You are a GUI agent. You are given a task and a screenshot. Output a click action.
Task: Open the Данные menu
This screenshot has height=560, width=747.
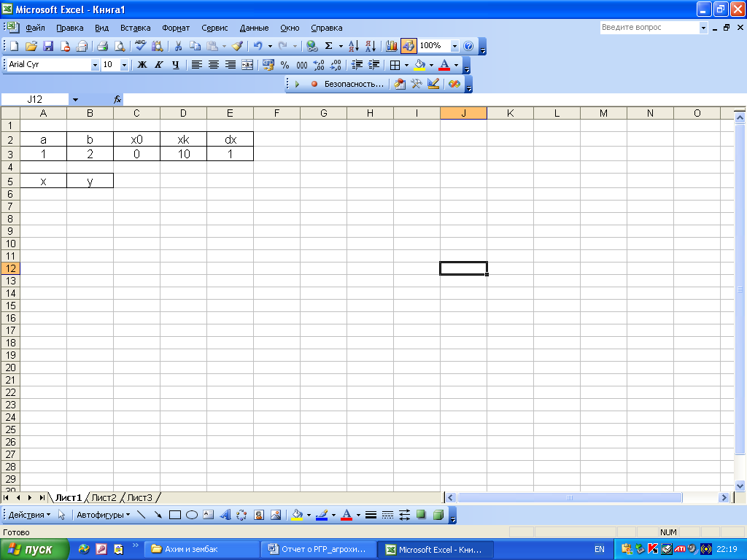pos(254,28)
